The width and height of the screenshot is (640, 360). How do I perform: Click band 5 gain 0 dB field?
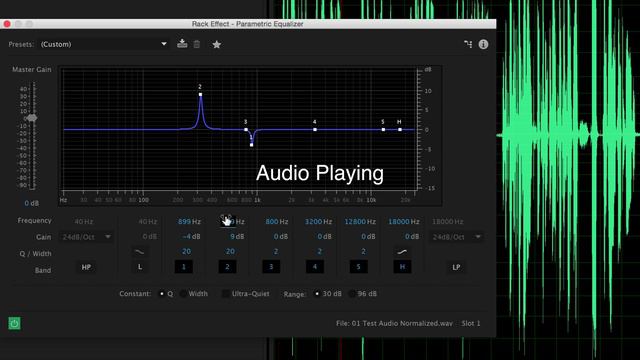[368, 236]
